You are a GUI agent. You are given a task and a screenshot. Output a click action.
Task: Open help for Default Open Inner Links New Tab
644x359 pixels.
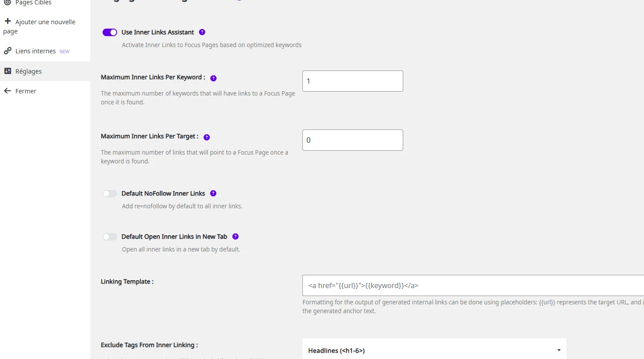click(x=236, y=237)
